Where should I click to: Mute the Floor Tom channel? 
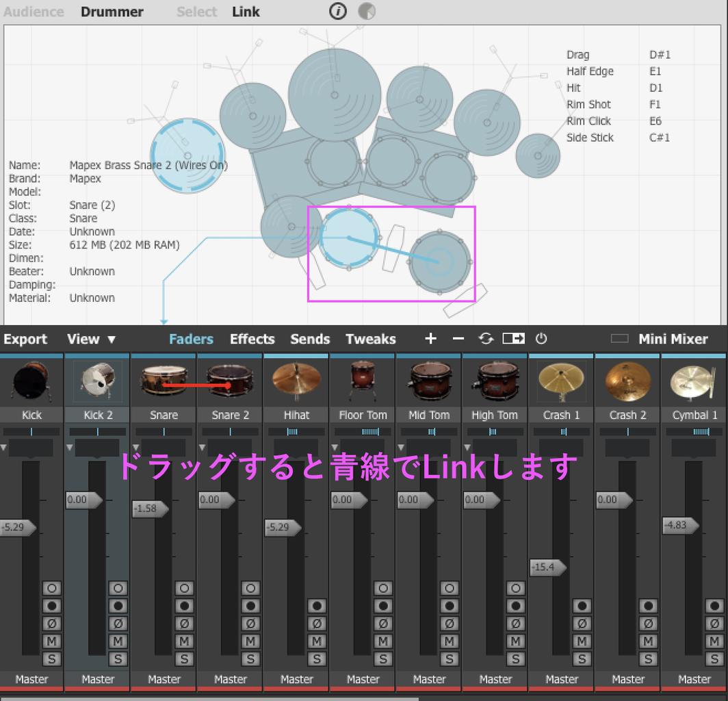click(x=383, y=641)
